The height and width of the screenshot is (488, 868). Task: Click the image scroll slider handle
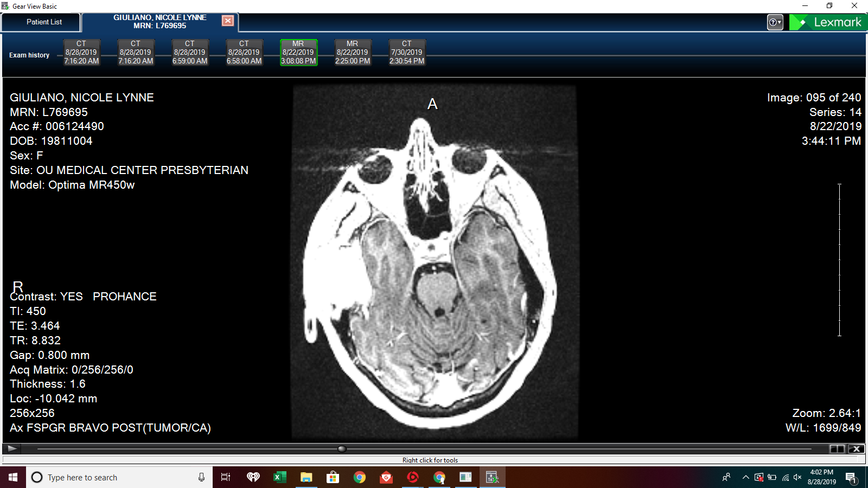click(x=342, y=448)
